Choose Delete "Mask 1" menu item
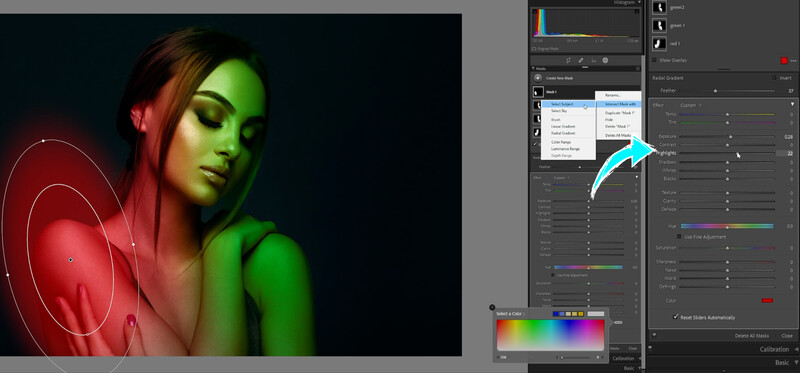 (618, 126)
